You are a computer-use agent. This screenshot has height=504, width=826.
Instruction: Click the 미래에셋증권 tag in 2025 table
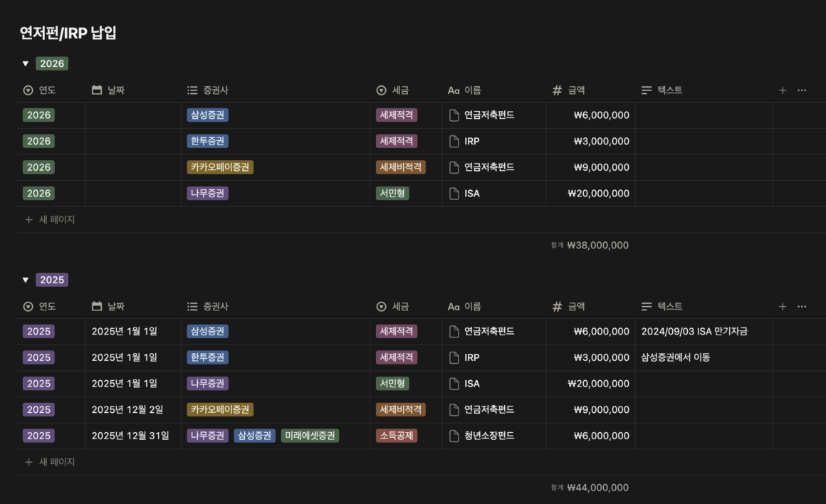(310, 436)
